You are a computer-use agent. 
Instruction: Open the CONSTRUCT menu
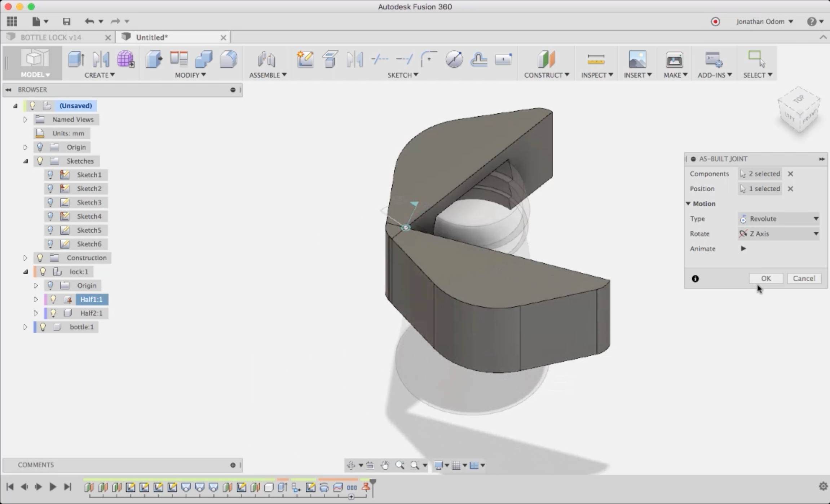click(546, 75)
